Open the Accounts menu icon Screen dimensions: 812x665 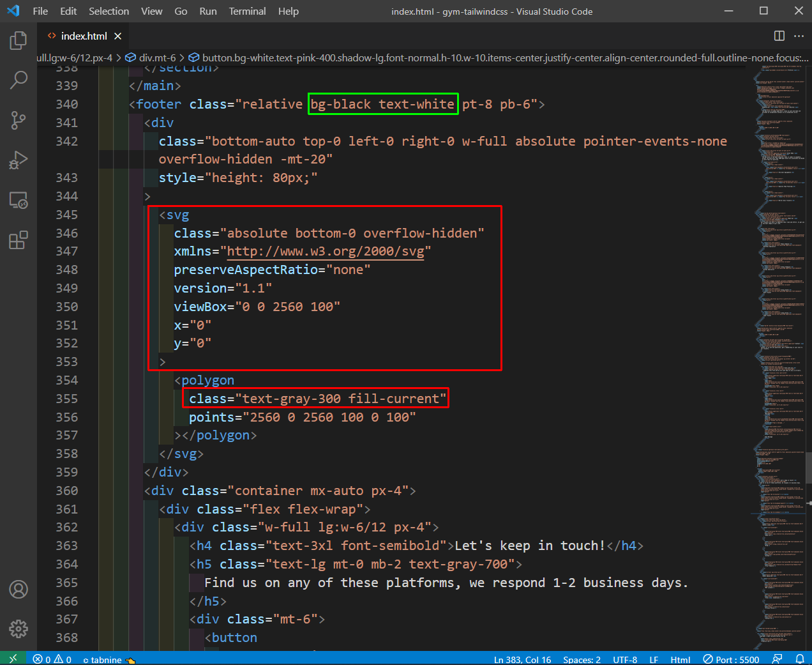19,589
